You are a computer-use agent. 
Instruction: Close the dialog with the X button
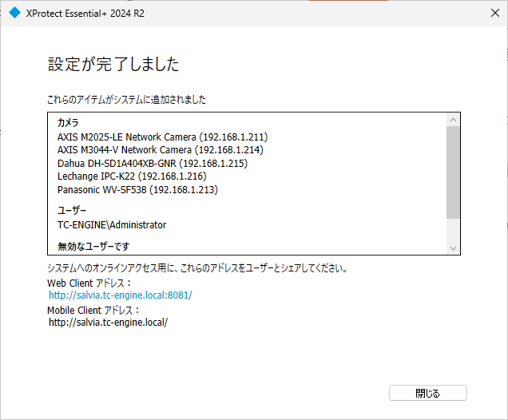tap(494, 13)
